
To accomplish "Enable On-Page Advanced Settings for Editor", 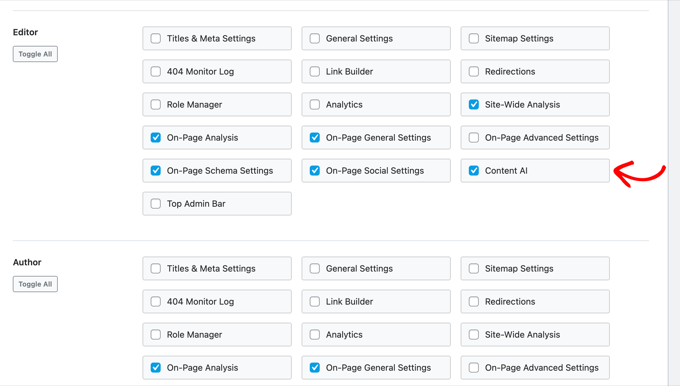I will pos(474,137).
